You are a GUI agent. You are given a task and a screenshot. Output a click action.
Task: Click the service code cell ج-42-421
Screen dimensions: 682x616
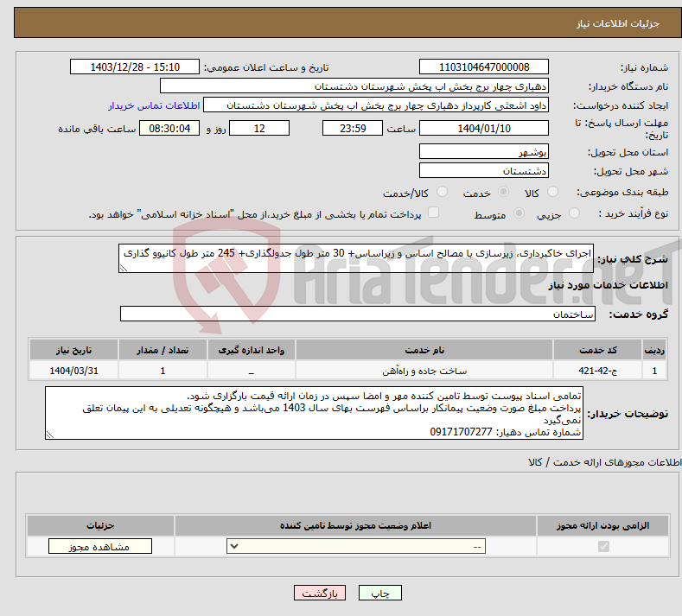(x=597, y=371)
